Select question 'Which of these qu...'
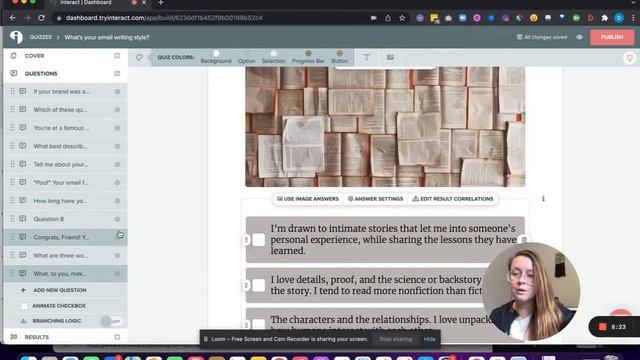The height and width of the screenshot is (360, 640). pos(65,110)
